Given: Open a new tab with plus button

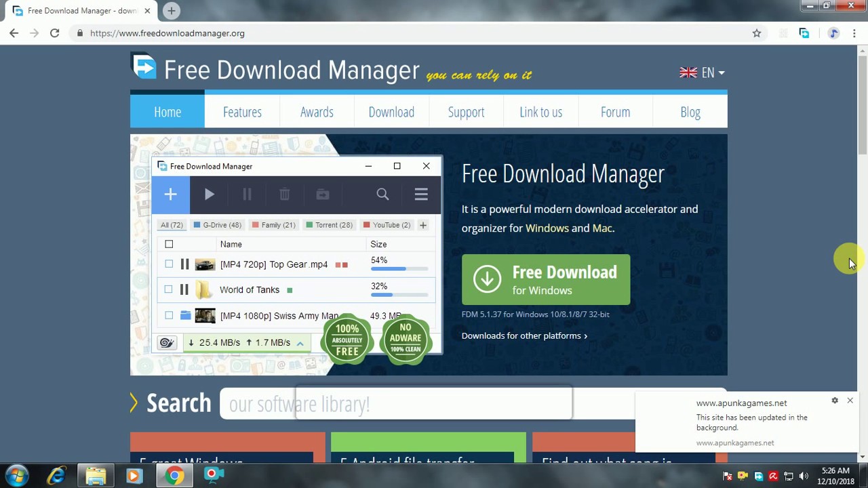Looking at the screenshot, I should coord(172,11).
